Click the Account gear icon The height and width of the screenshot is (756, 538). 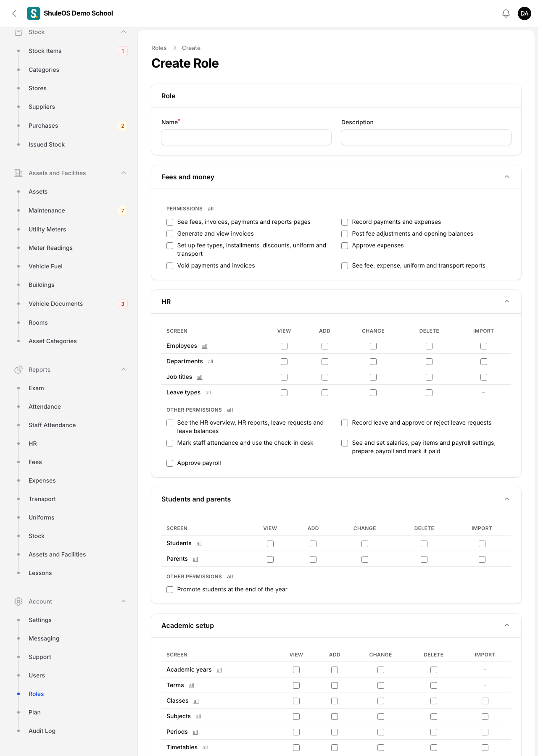coord(18,601)
